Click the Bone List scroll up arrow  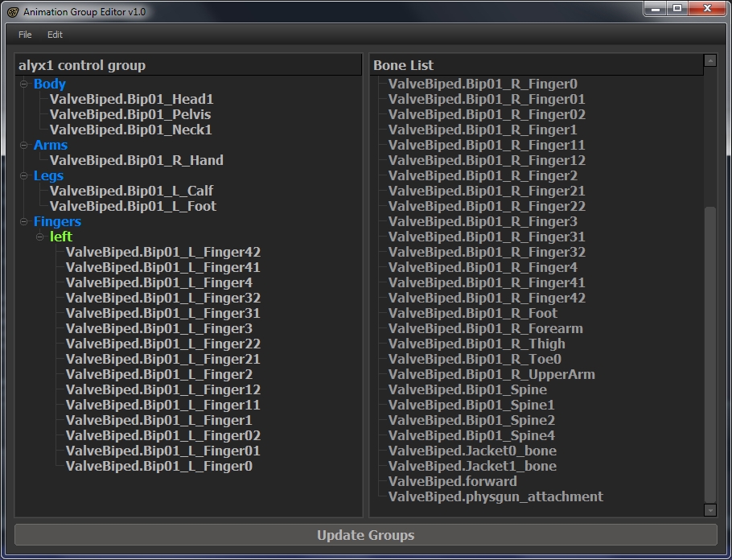[709, 60]
